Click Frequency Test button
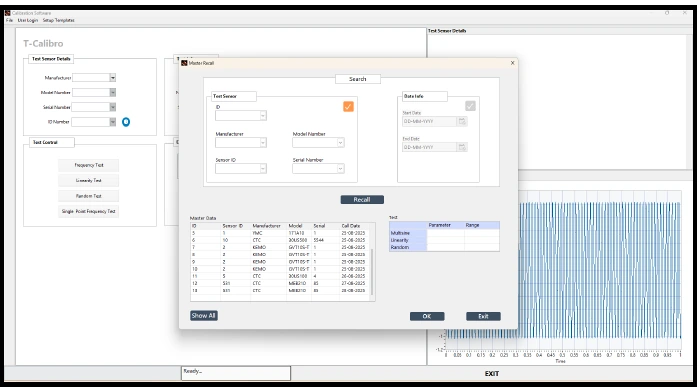This screenshot has width=699, height=387. (x=89, y=165)
